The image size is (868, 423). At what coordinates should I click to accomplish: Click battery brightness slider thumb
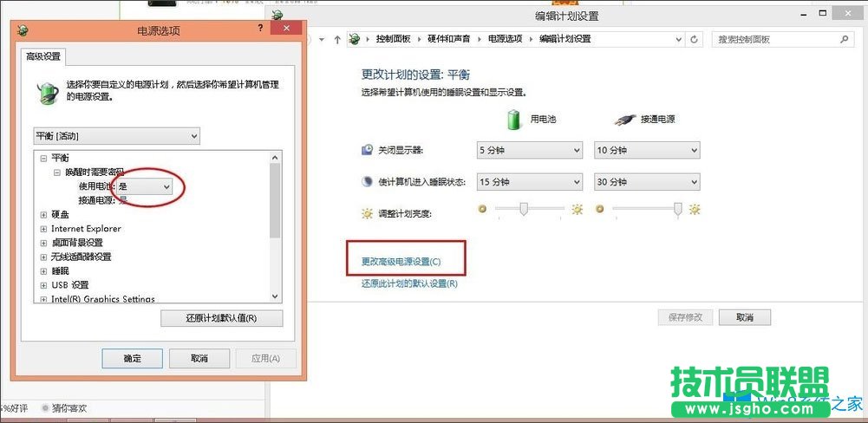point(523,209)
